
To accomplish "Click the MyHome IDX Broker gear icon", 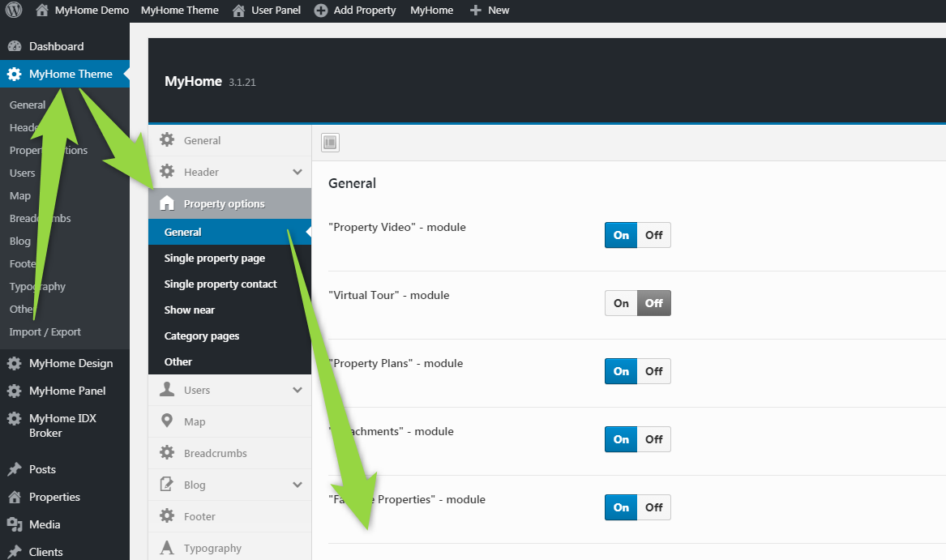I will point(15,418).
